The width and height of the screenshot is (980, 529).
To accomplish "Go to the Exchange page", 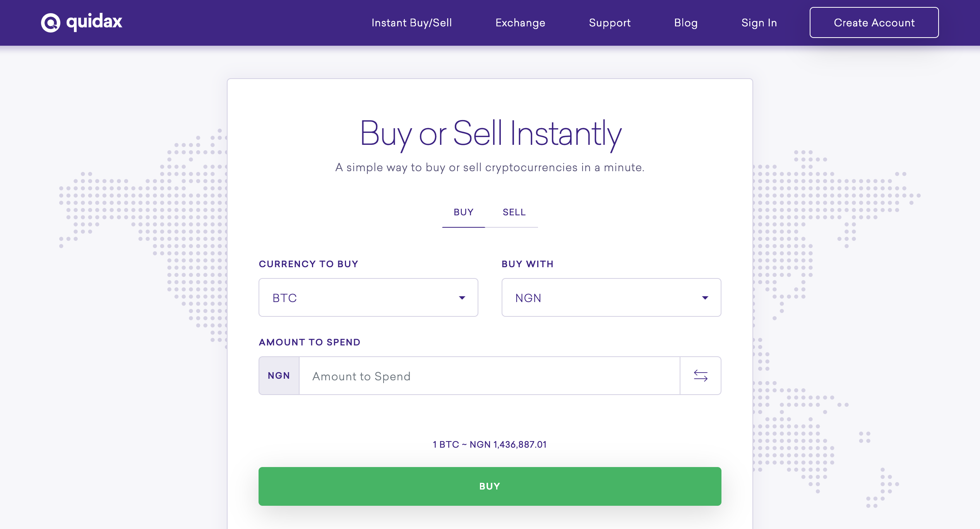I will [x=520, y=23].
